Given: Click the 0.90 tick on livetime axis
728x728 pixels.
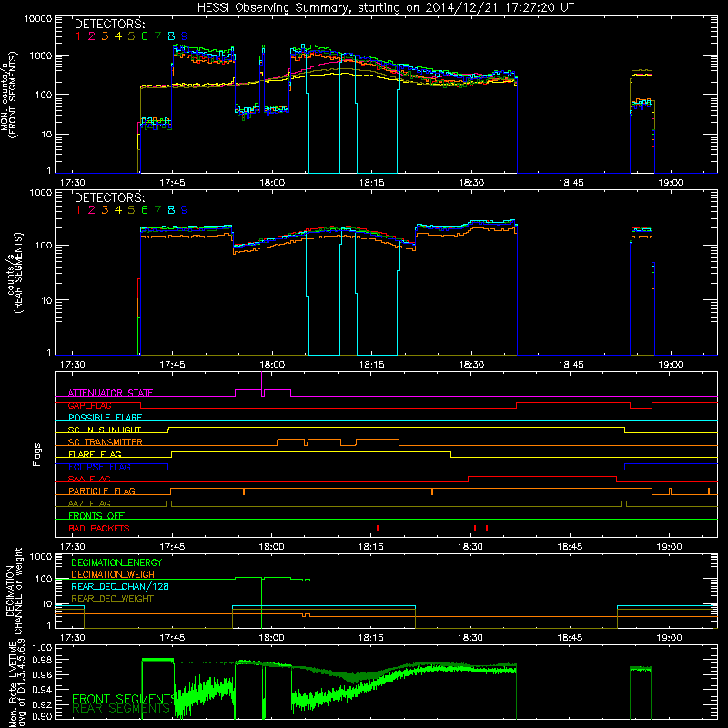Looking at the screenshot, I should coord(43,716).
